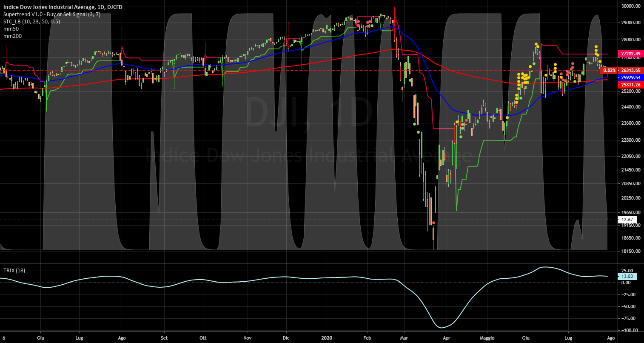Click the -100.00 TRIX axis tick
The width and height of the screenshot is (644, 343).
629,330
